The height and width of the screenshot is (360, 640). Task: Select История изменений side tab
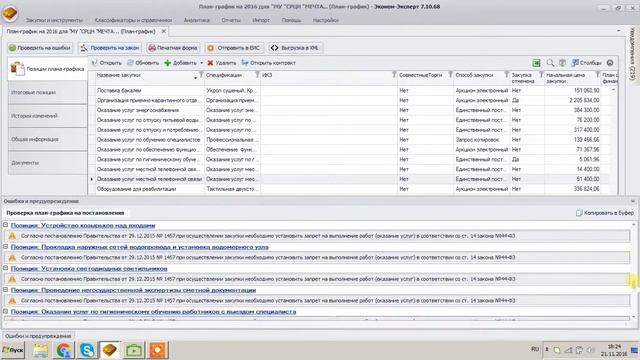[48, 116]
